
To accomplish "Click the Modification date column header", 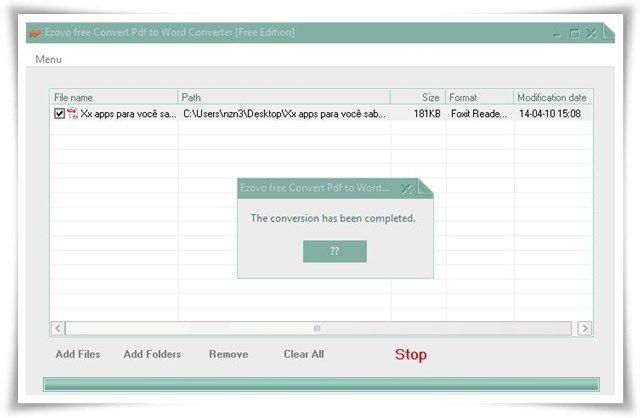I will pyautogui.click(x=553, y=98).
